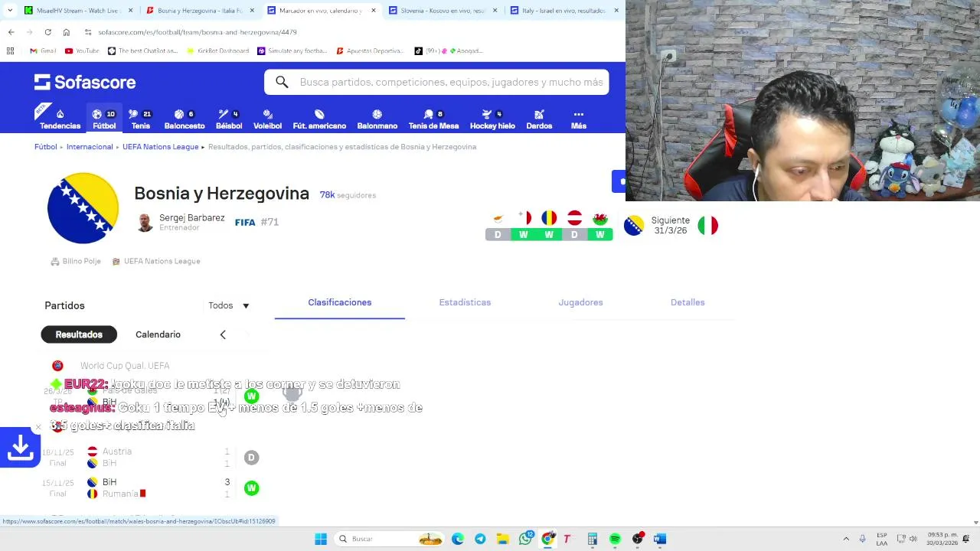
Task: Open the Balonmano sport category
Action: [x=377, y=119]
